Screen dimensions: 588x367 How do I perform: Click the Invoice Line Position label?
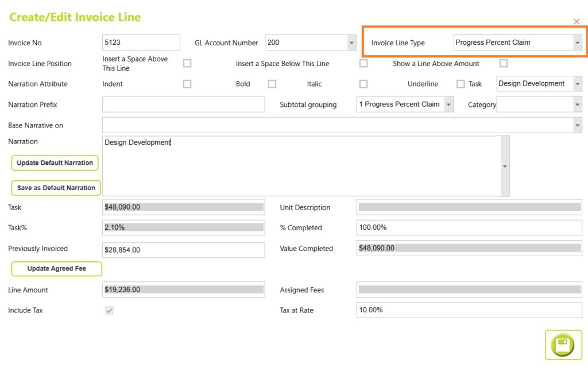click(40, 63)
